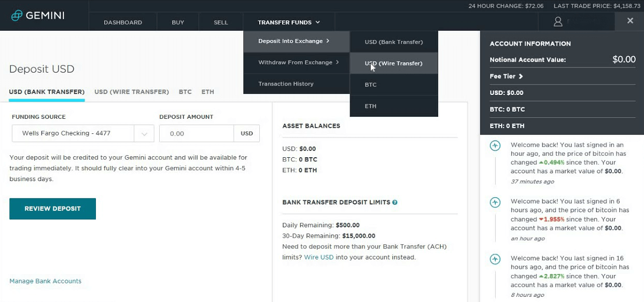Expand the Fee Tier chevron
The height and width of the screenshot is (302, 644).
[x=521, y=76]
